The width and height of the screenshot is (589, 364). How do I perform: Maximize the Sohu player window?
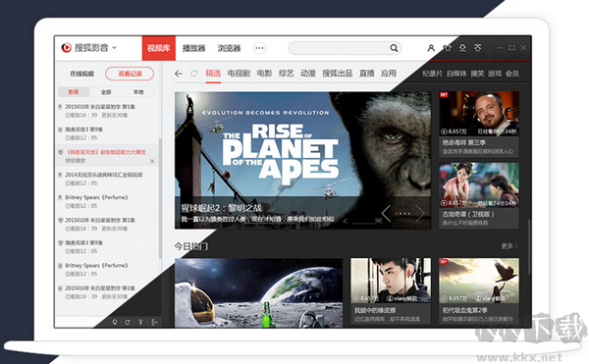point(511,48)
